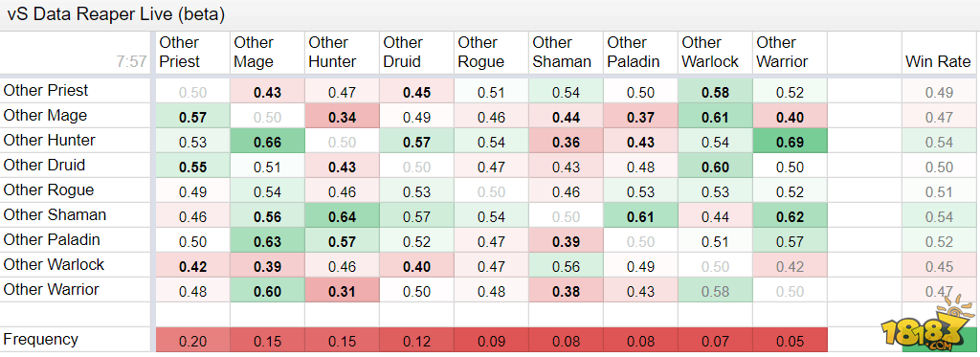Click the vS Data Reaper Live title

pos(116,15)
